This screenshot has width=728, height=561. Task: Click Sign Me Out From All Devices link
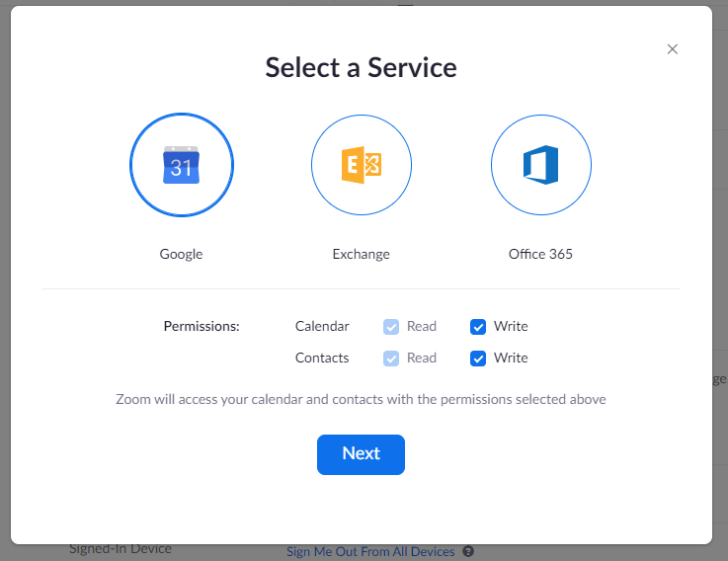click(370, 552)
